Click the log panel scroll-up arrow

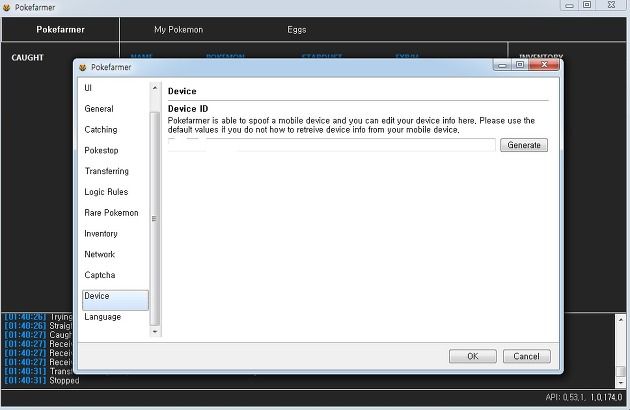click(621, 320)
